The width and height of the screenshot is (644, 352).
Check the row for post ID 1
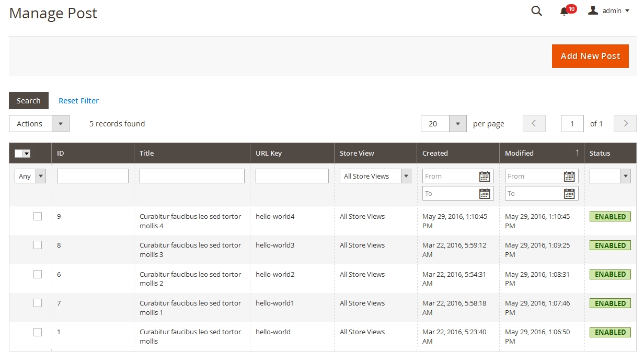(x=38, y=332)
